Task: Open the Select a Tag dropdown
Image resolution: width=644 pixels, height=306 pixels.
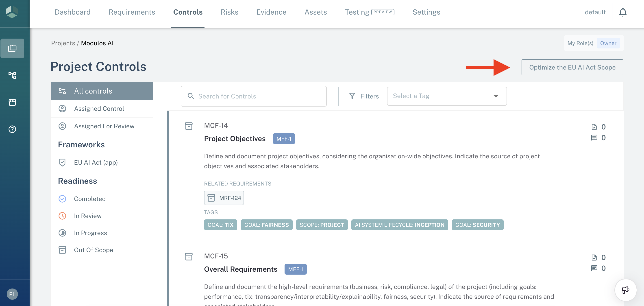Action: pyautogui.click(x=446, y=96)
